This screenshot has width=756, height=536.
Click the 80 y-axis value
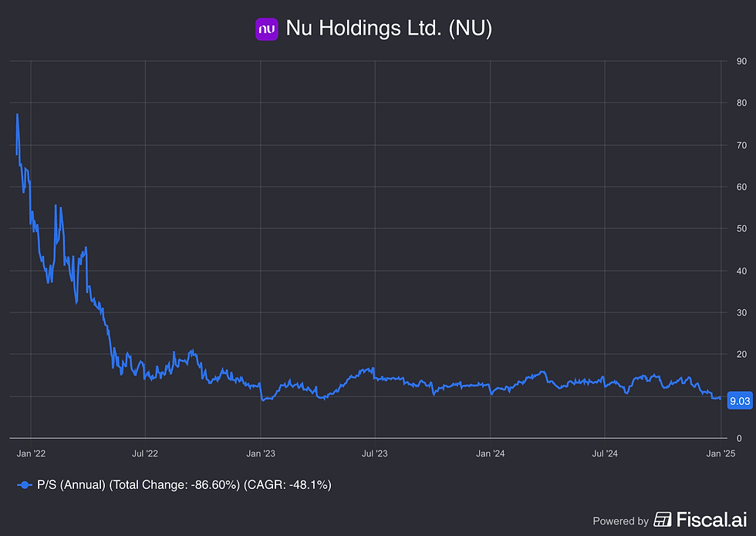[x=741, y=103]
